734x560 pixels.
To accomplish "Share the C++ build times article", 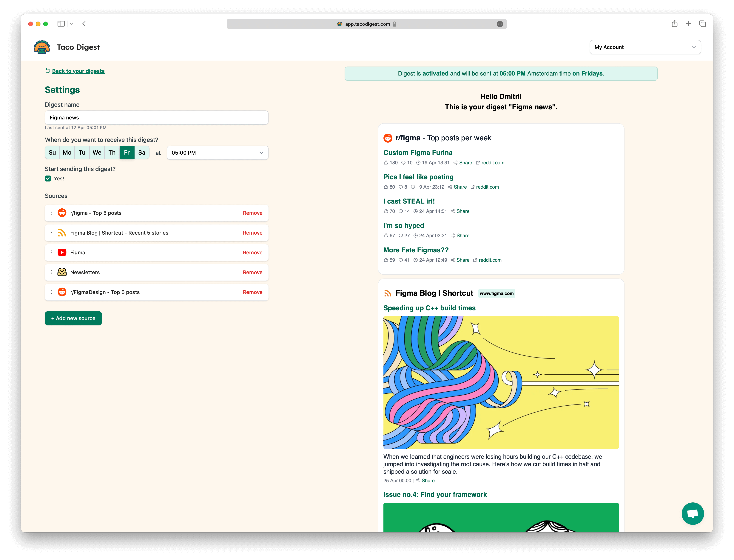I will coord(428,481).
